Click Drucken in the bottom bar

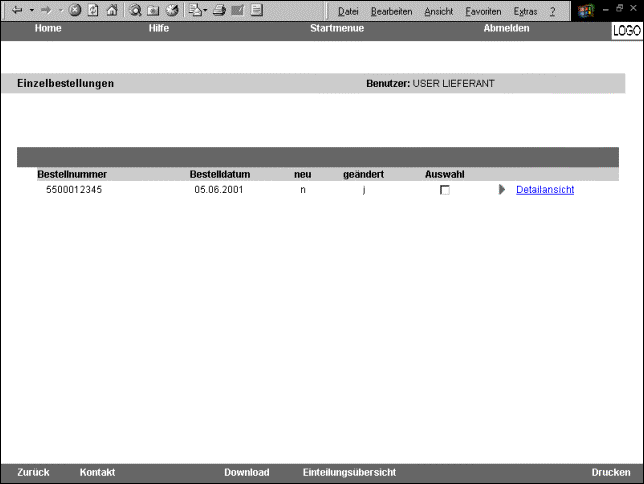pyautogui.click(x=611, y=472)
